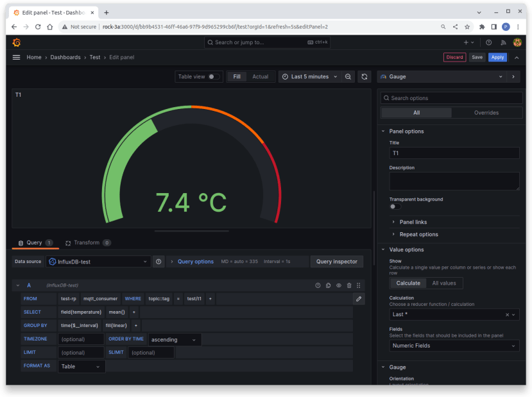Open the Grafana home logo
The width and height of the screenshot is (532, 397).
16,42
